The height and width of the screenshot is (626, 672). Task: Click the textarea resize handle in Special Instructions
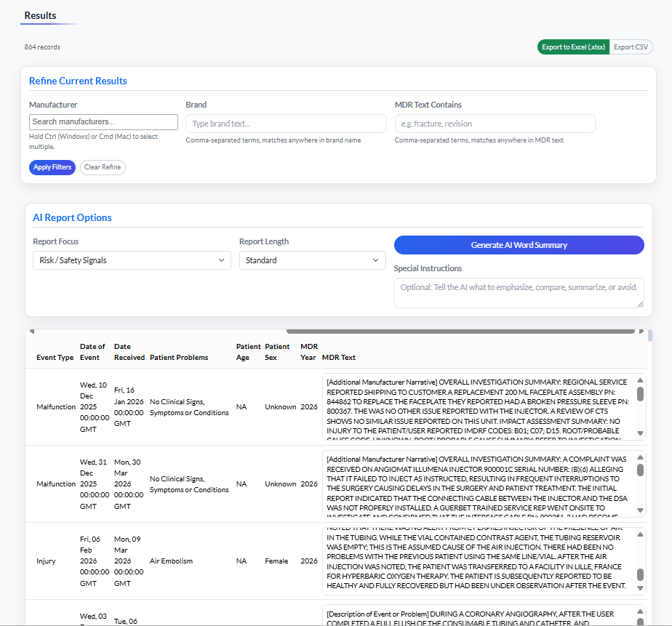pyautogui.click(x=640, y=304)
